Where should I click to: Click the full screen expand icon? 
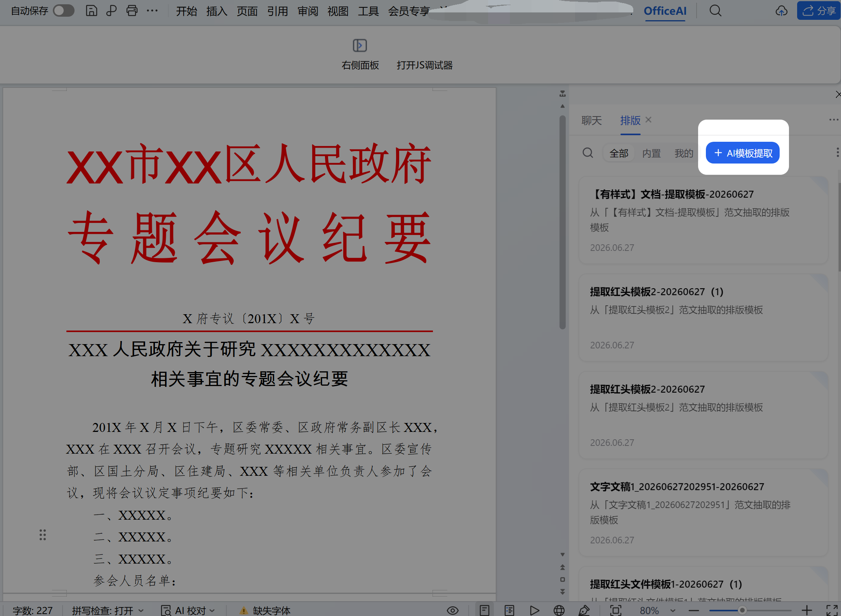tap(831, 611)
